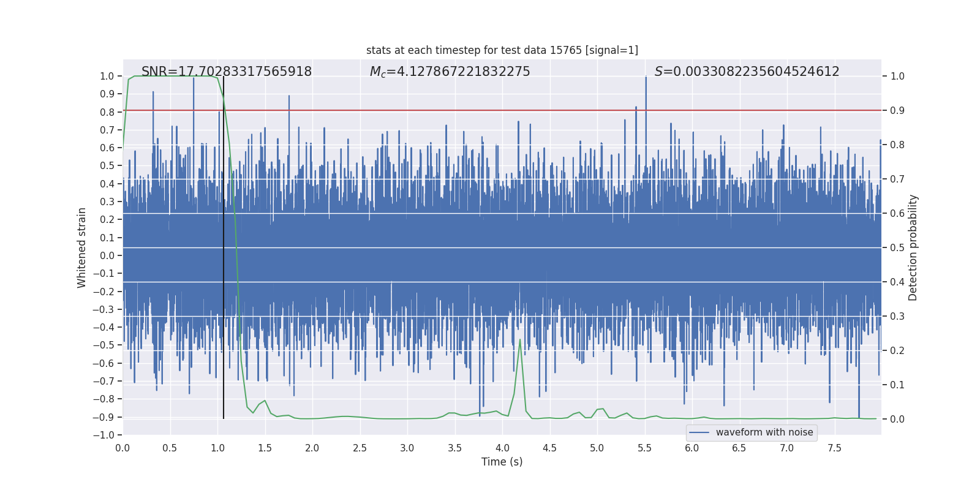Click the 'waveform with noise' legend label
Image resolution: width=980 pixels, height=490 pixels.
click(764, 432)
